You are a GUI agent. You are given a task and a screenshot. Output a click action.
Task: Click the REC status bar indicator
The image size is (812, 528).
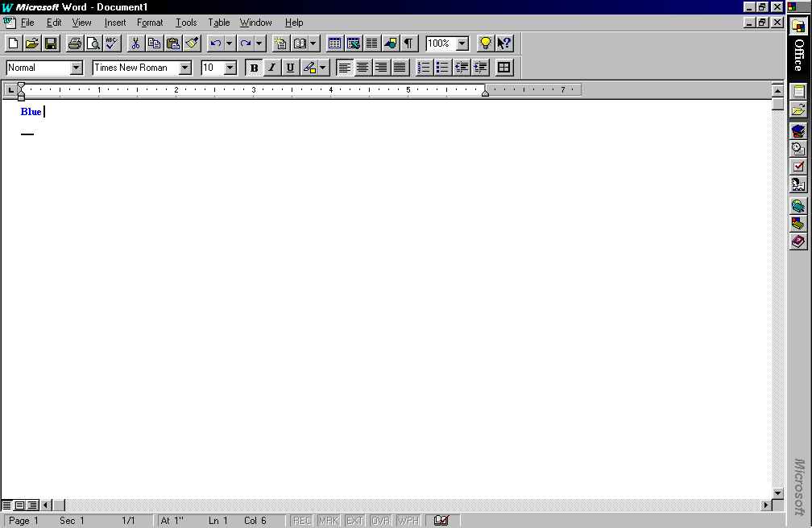point(302,520)
